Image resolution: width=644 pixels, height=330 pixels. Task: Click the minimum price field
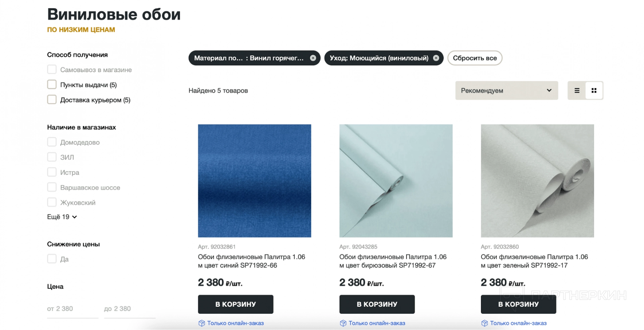(x=72, y=309)
